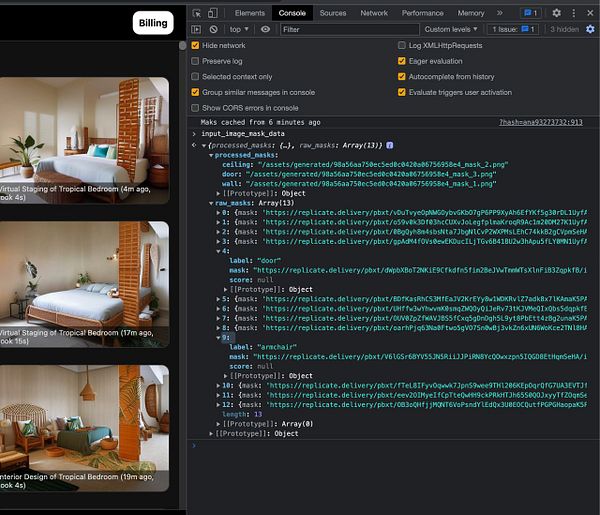The height and width of the screenshot is (515, 600).
Task: Enable Log XMLHttpRequests checkbox
Action: 402,45
